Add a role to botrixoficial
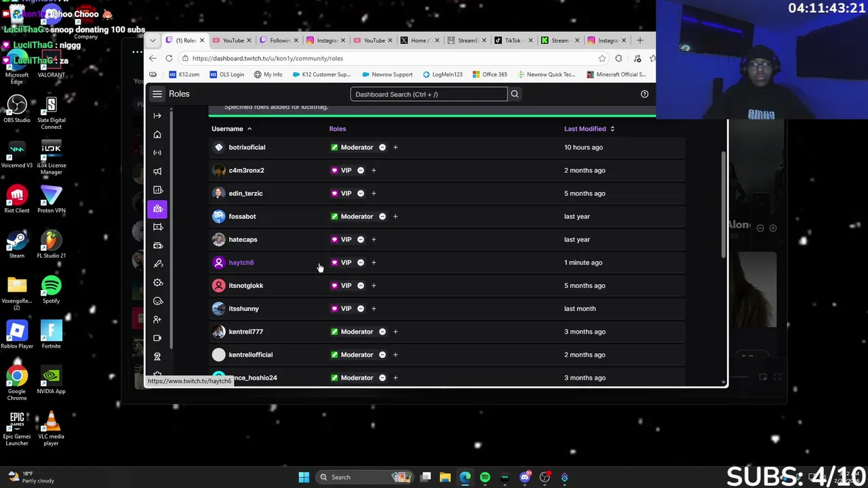The image size is (868, 488). [395, 147]
